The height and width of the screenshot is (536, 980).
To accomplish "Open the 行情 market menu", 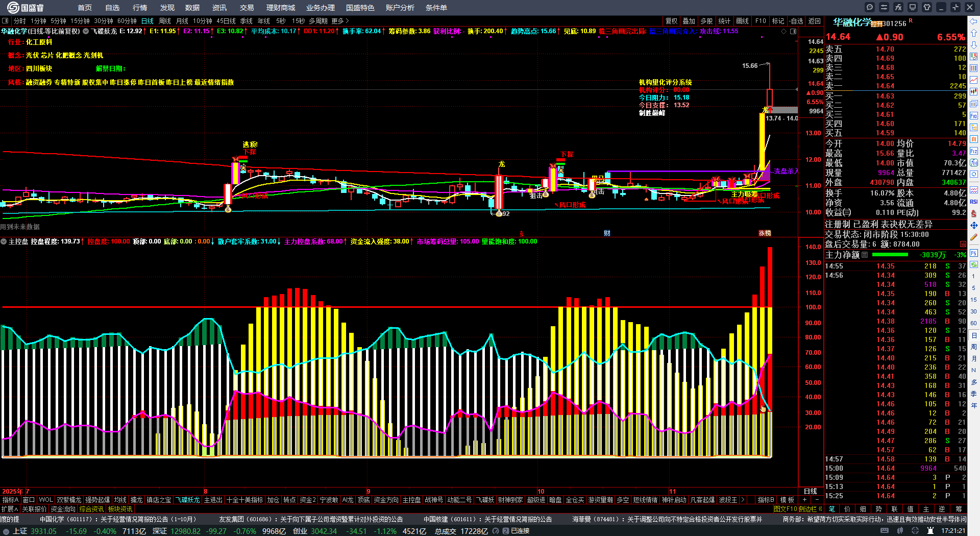I will coord(140,8).
